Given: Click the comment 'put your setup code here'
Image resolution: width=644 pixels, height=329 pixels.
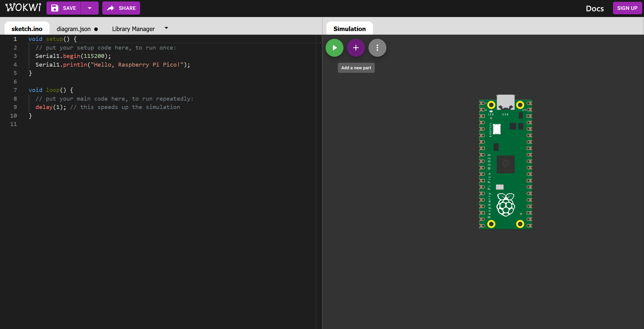Looking at the screenshot, I should pos(106,48).
